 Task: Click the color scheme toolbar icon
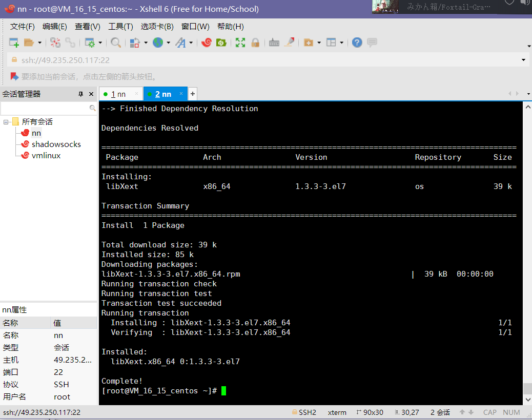click(x=135, y=43)
